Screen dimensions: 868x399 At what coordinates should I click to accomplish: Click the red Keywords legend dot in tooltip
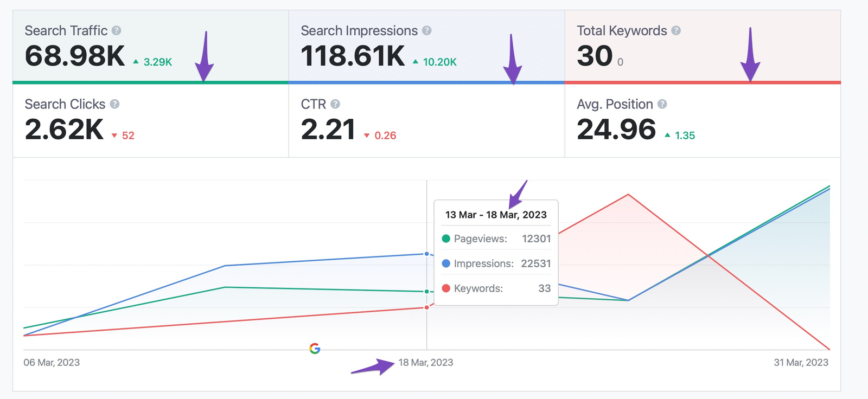[446, 288]
